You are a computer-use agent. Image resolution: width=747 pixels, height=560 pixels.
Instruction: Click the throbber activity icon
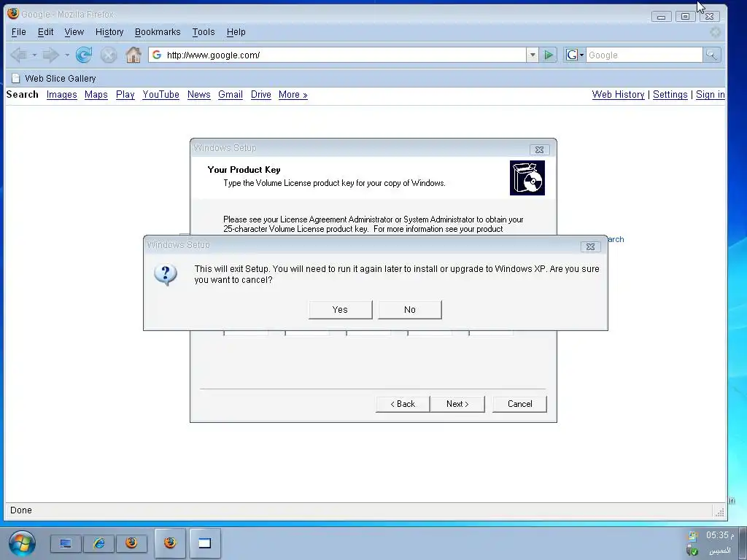coord(715,32)
